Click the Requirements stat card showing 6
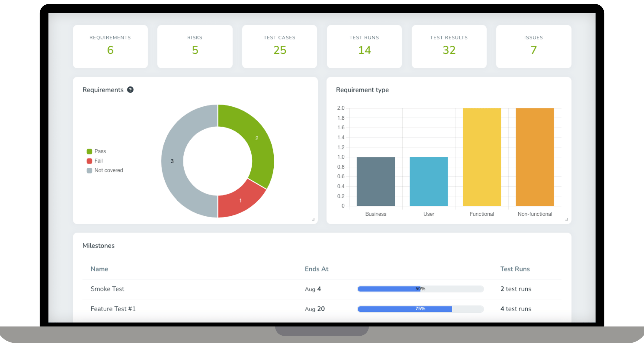 pos(110,46)
